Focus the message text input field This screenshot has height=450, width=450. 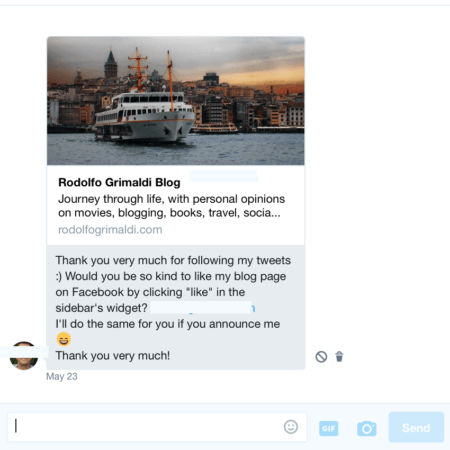point(157,427)
